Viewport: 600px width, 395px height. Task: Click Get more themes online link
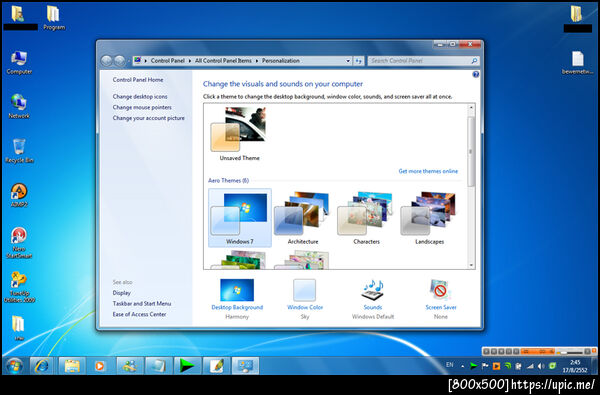coord(428,171)
